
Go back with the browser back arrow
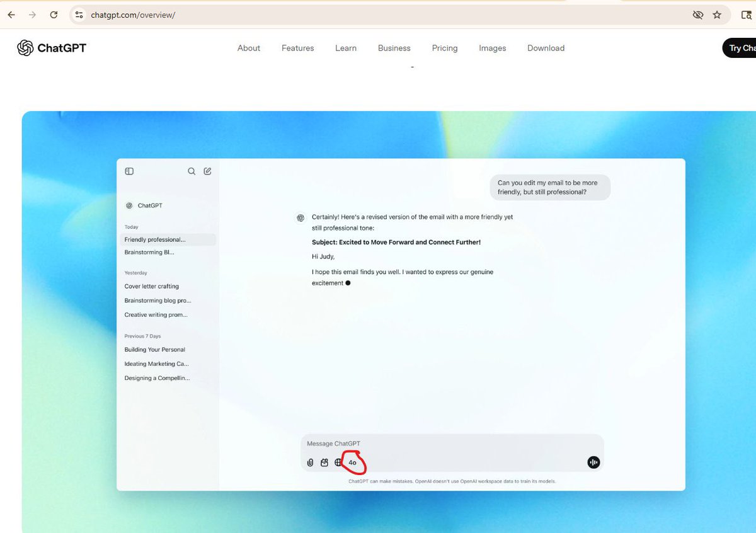[11, 14]
